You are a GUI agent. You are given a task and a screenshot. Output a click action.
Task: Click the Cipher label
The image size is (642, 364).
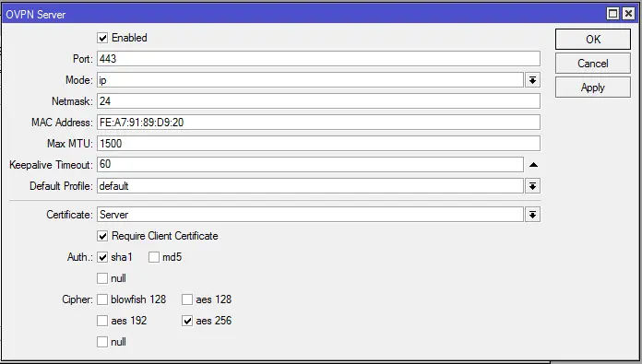pyautogui.click(x=77, y=299)
